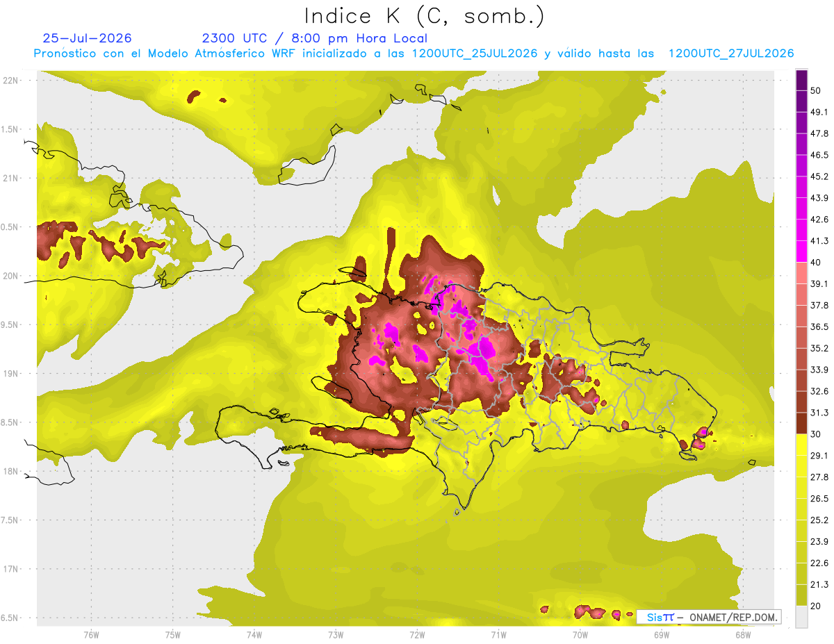
Task: Select the date '25-Jul-2026'
Action: pos(87,38)
